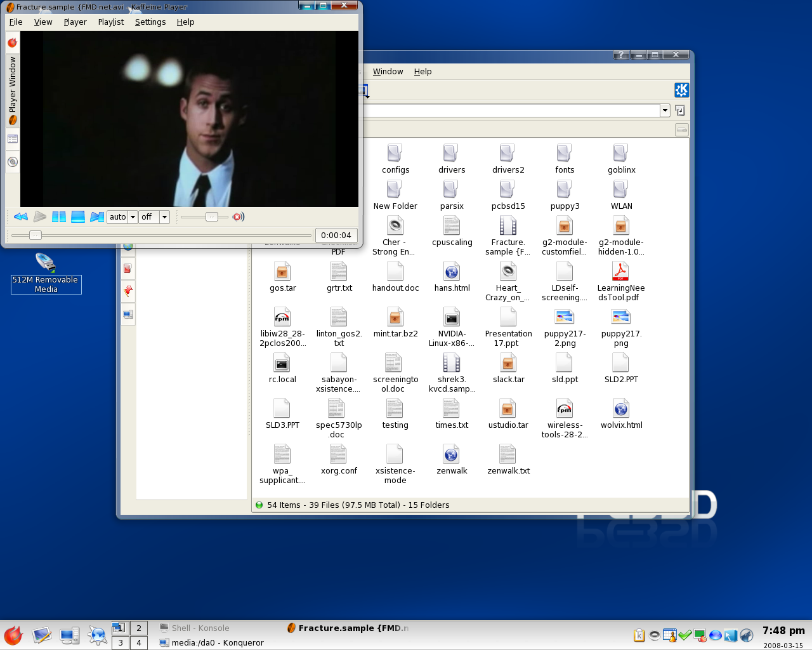The width and height of the screenshot is (812, 650).
Task: Select the configs folder
Action: 395,159
